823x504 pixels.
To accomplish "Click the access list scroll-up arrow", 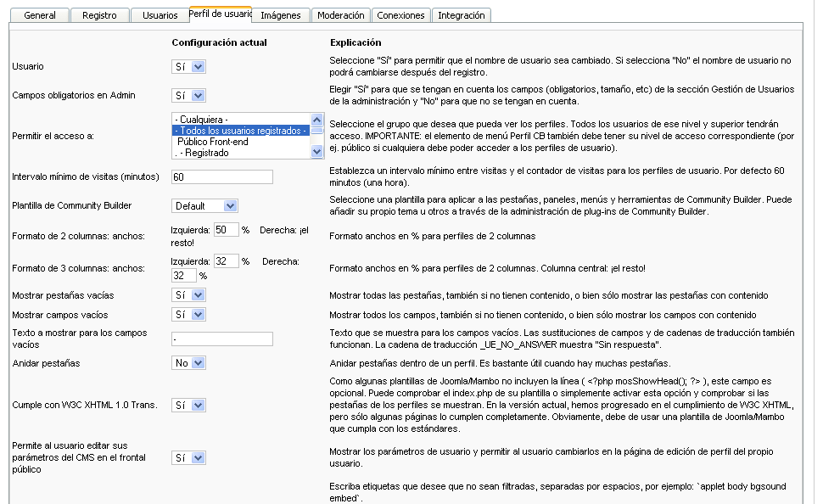I will click(317, 120).
